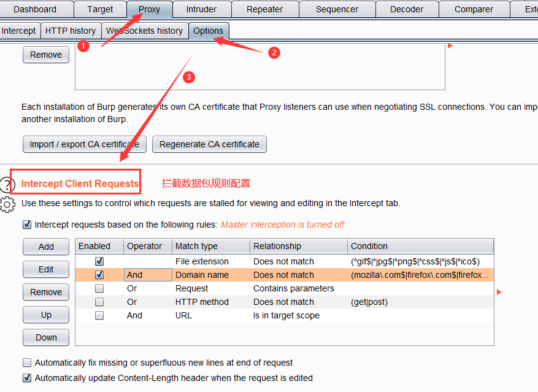Open the And operator cell dropdown

147,275
